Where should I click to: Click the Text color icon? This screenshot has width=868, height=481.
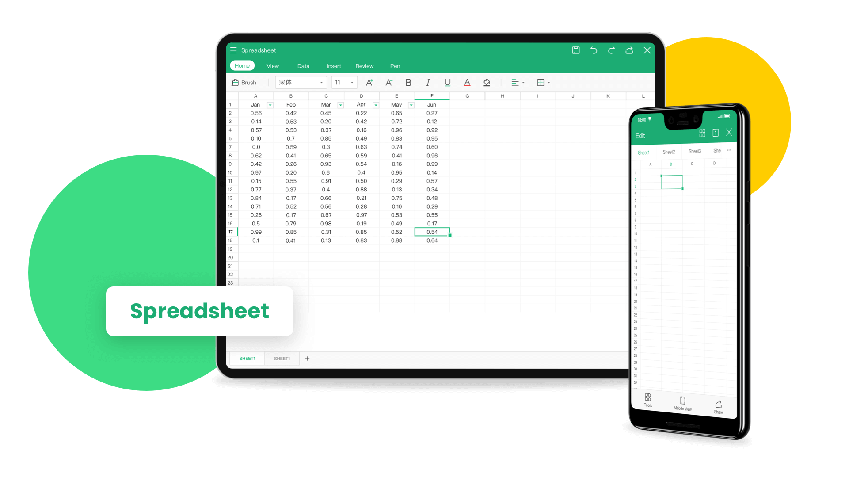[x=467, y=83]
